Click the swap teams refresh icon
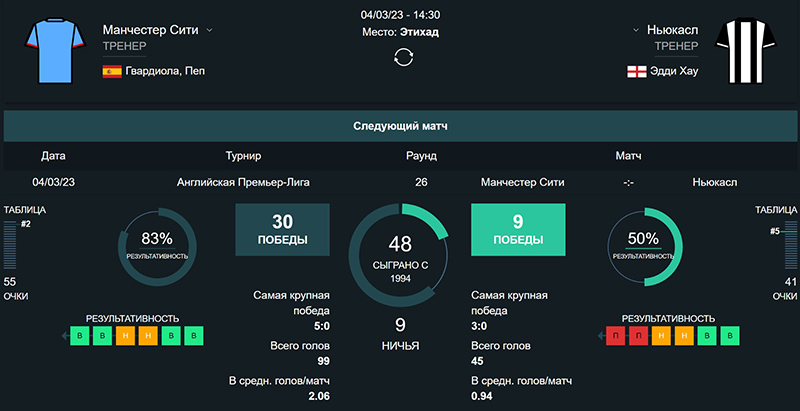Screen dimensions: 800x411 click(x=403, y=57)
